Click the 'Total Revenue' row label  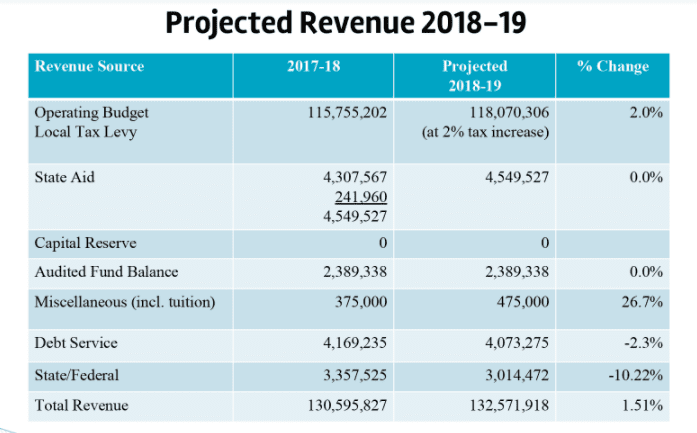point(81,405)
